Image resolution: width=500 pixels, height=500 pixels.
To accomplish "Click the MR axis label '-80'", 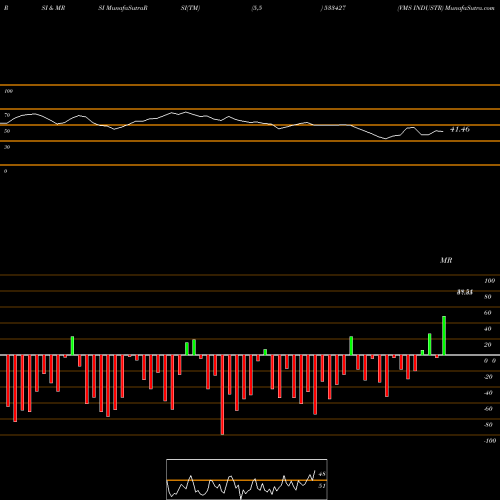I will point(488,425).
